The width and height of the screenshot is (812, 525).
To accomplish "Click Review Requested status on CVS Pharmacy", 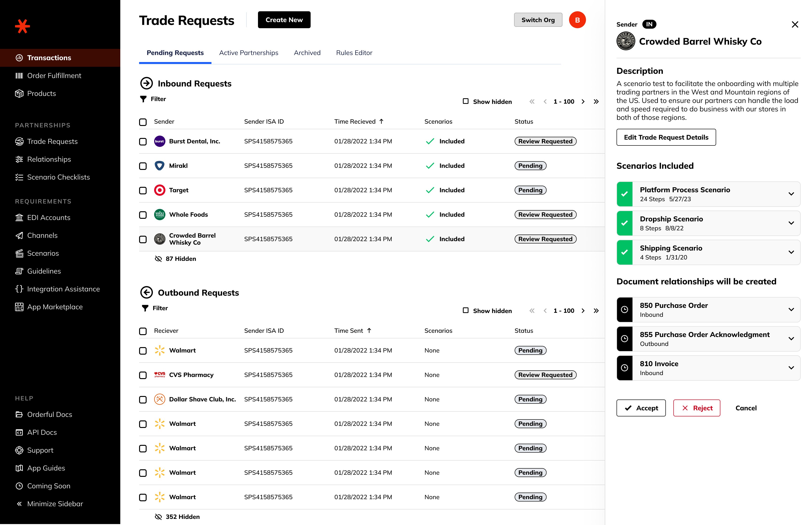I will 545,375.
